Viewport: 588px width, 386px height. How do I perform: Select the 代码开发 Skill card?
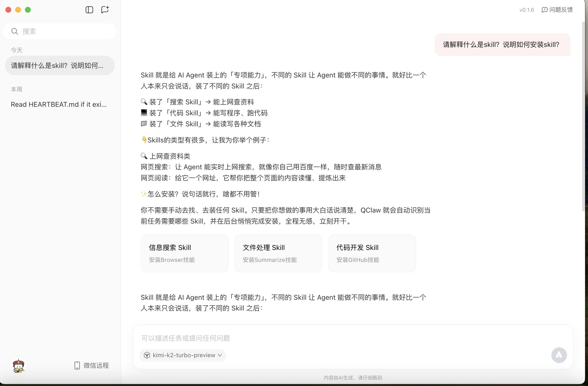point(372,253)
